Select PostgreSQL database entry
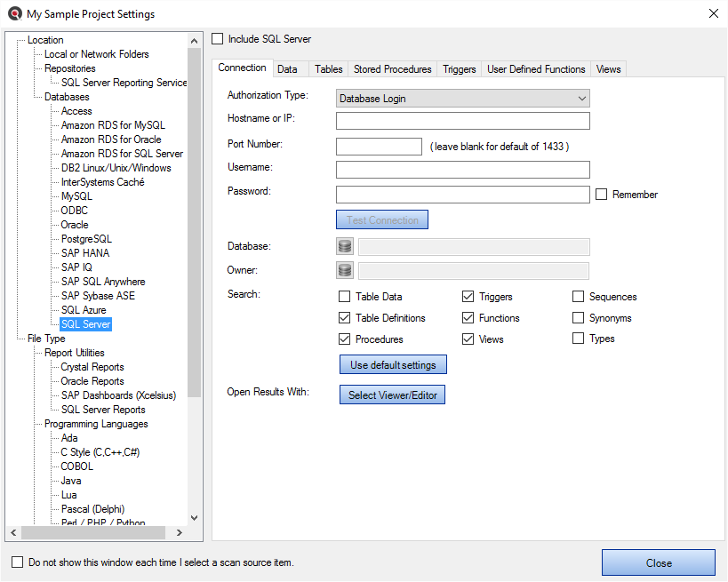 coord(86,239)
